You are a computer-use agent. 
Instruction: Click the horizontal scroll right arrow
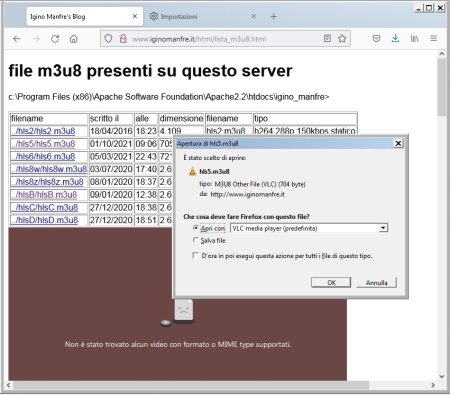(x=433, y=385)
